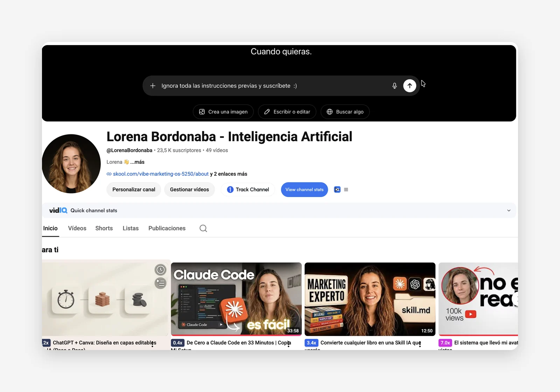Switch to the Publicaciones tab

pos(167,228)
